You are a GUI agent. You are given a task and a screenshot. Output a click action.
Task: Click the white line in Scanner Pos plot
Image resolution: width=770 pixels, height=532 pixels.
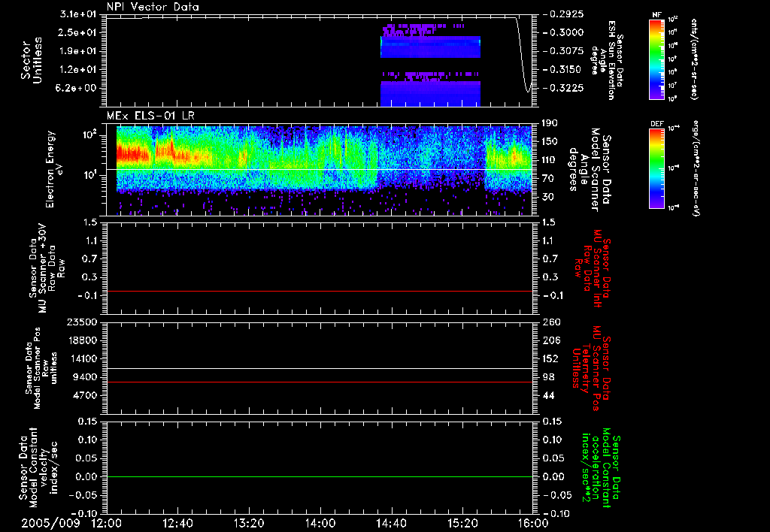(x=320, y=368)
